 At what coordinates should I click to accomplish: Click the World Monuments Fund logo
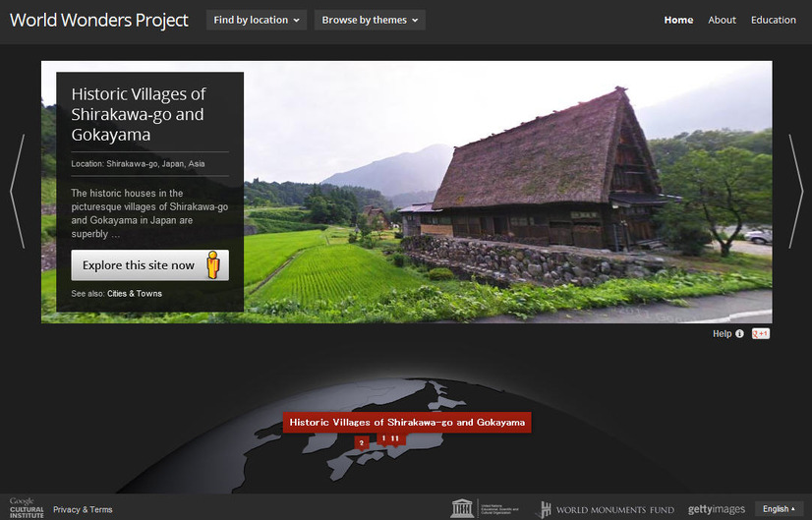coord(605,509)
